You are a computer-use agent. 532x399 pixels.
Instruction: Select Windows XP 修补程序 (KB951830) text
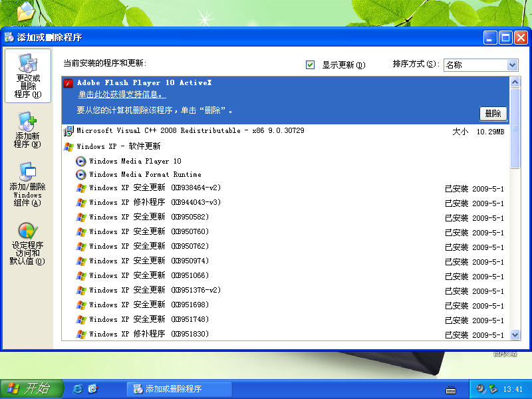click(x=149, y=334)
